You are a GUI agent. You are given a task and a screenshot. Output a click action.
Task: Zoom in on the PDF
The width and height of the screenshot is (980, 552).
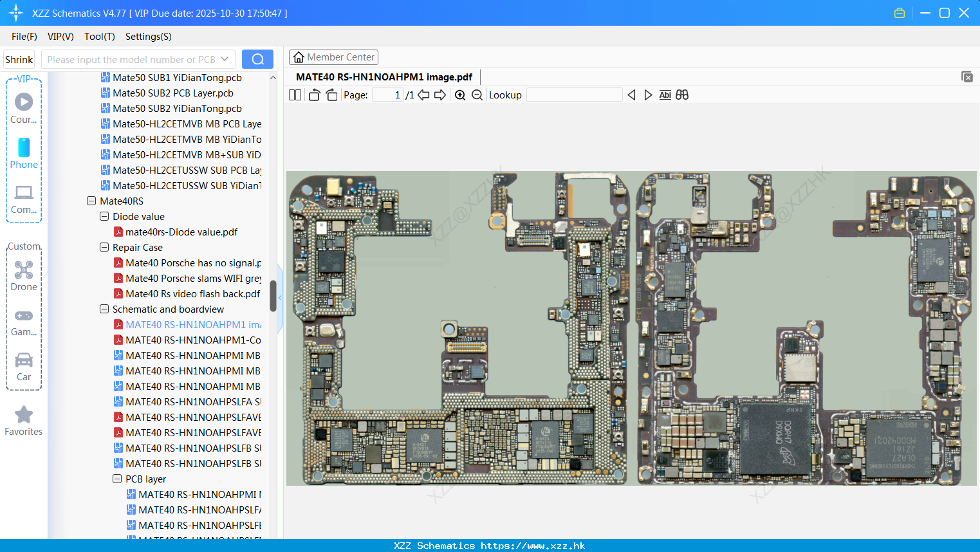tap(460, 95)
